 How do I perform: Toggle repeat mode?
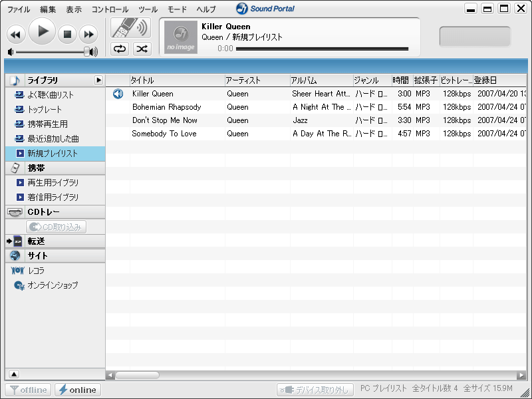[120, 49]
